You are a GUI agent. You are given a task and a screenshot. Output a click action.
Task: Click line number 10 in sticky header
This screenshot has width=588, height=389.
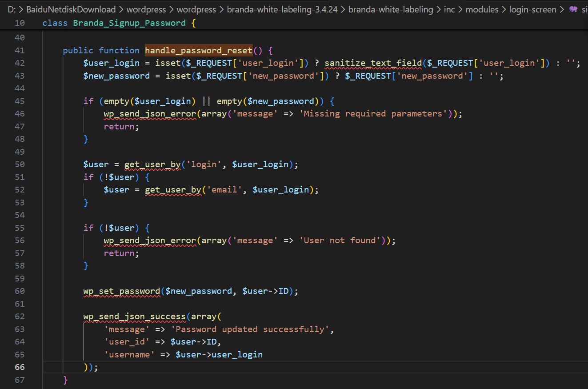pyautogui.click(x=20, y=23)
